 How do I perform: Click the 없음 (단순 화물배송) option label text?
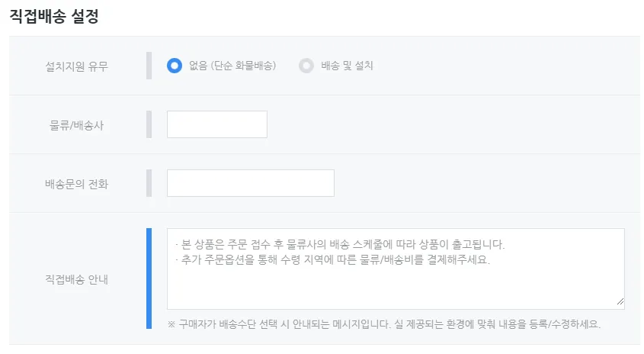(232, 66)
